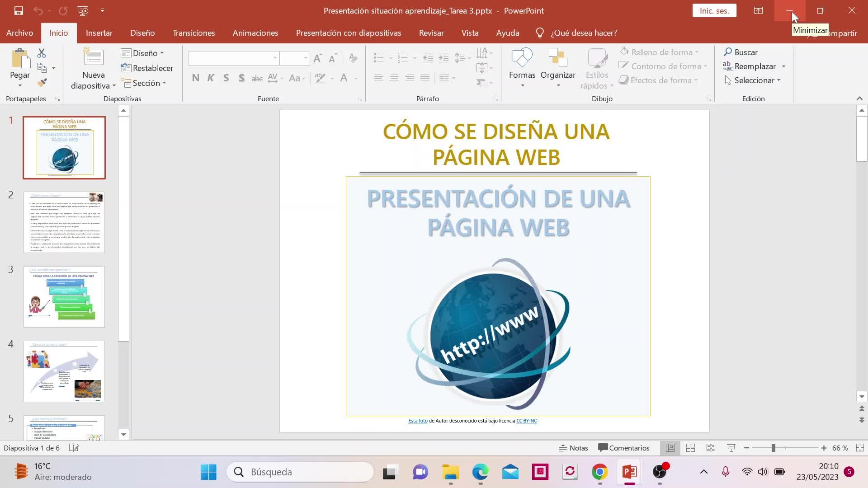The height and width of the screenshot is (488, 868).
Task: Switch to slide sorter view icon
Action: coord(690,448)
